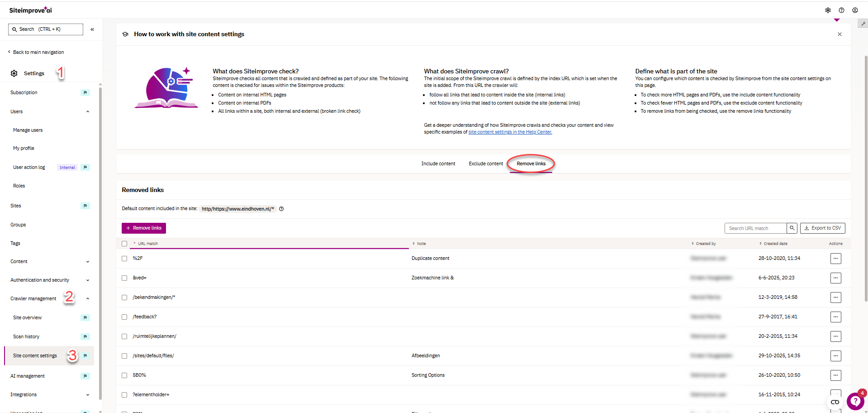868x413 pixels.
Task: Click the purple Remove links button
Action: tap(144, 228)
